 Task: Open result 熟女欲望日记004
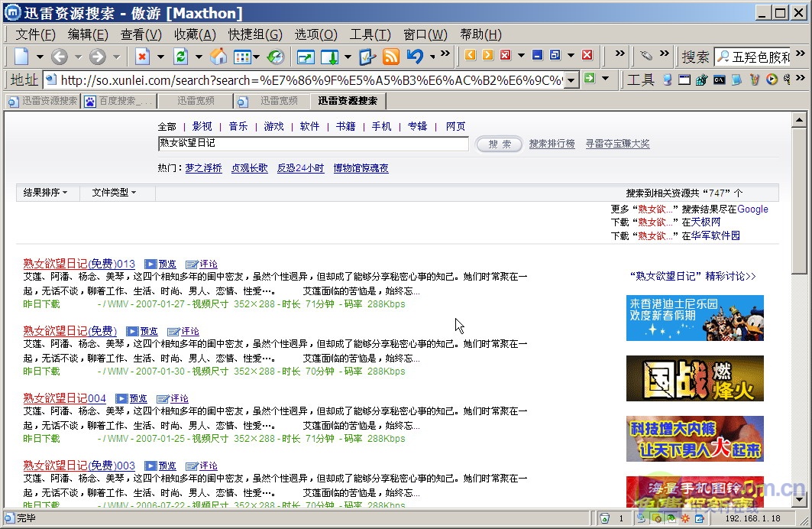pos(65,398)
